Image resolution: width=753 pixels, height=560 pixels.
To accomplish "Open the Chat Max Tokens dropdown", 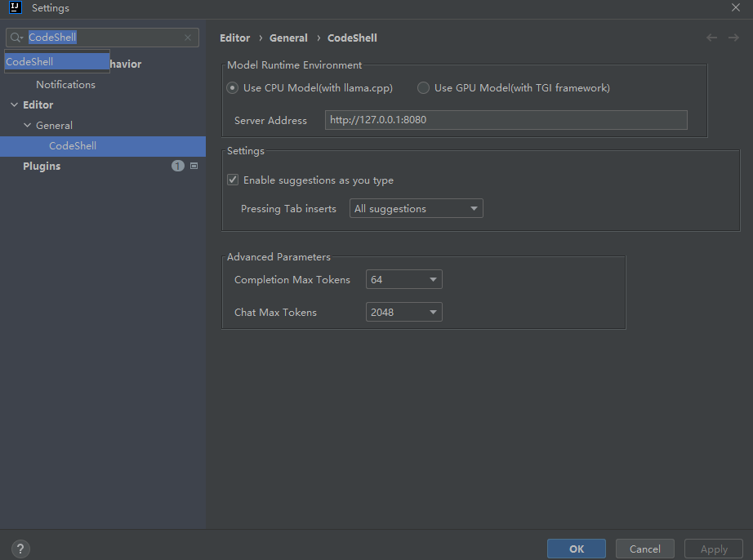I will pyautogui.click(x=404, y=312).
